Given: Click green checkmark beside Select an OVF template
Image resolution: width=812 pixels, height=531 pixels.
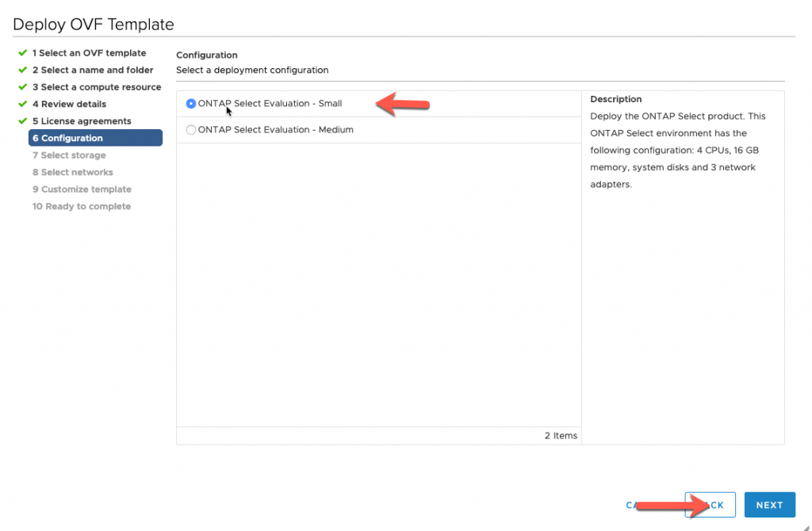Looking at the screenshot, I should point(22,53).
